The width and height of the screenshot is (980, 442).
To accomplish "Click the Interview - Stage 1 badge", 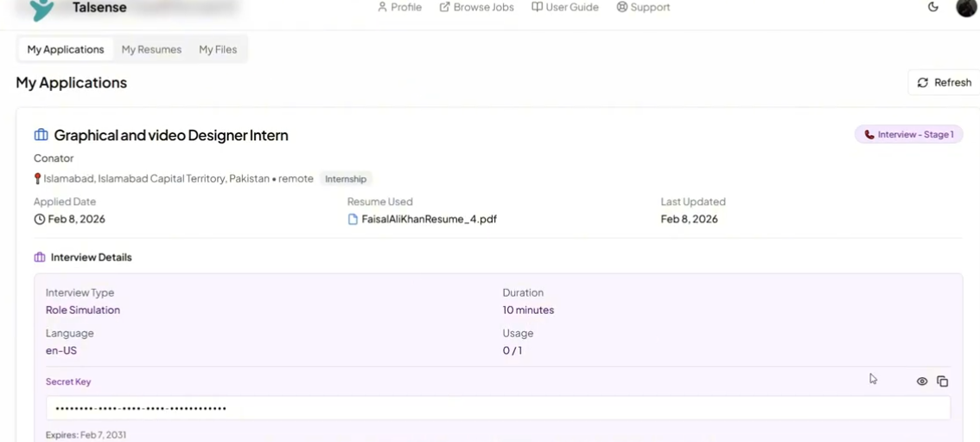I will click(909, 134).
